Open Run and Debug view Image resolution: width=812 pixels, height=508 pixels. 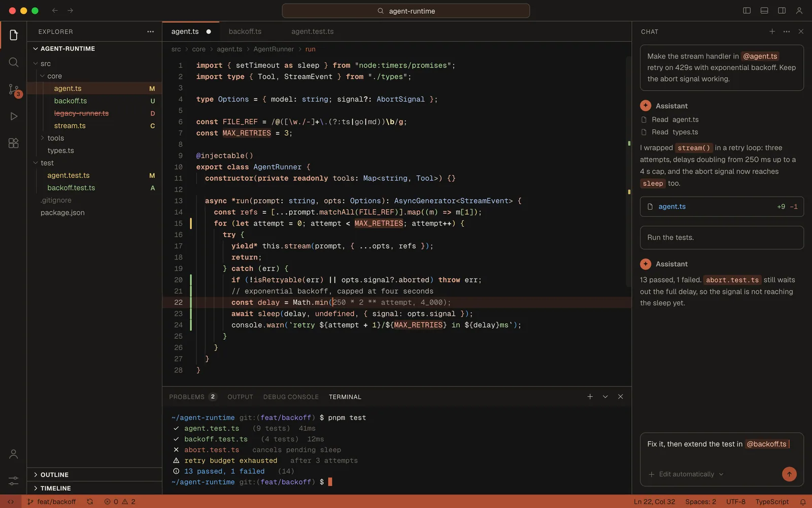point(14,116)
